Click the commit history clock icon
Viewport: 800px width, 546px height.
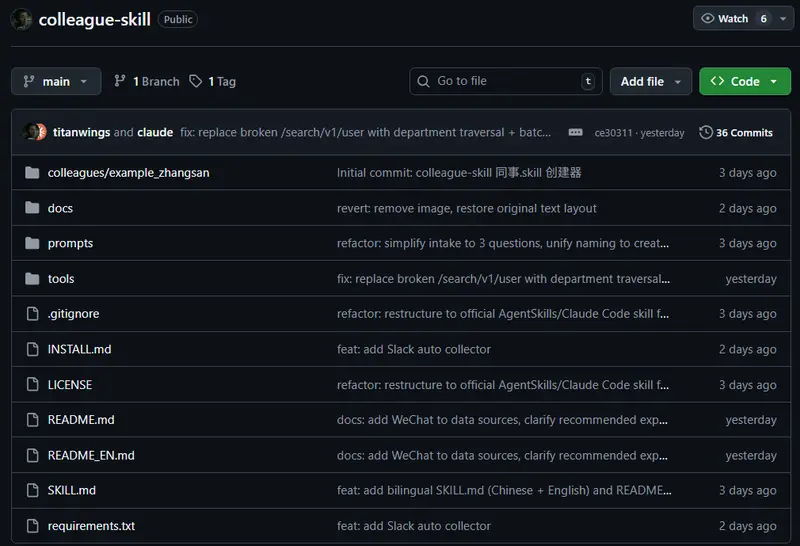coord(706,133)
